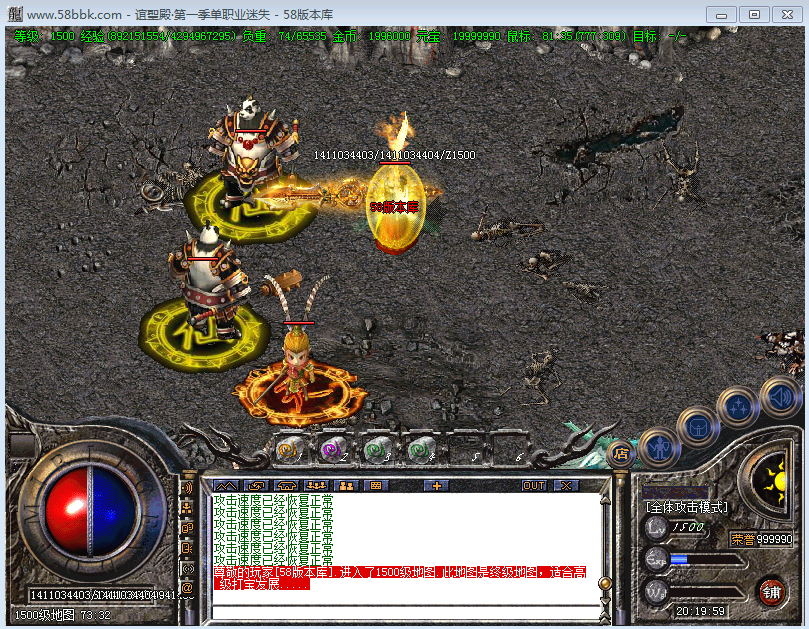Use the purple swirl item in belt slot 2
809x629 pixels.
(333, 451)
